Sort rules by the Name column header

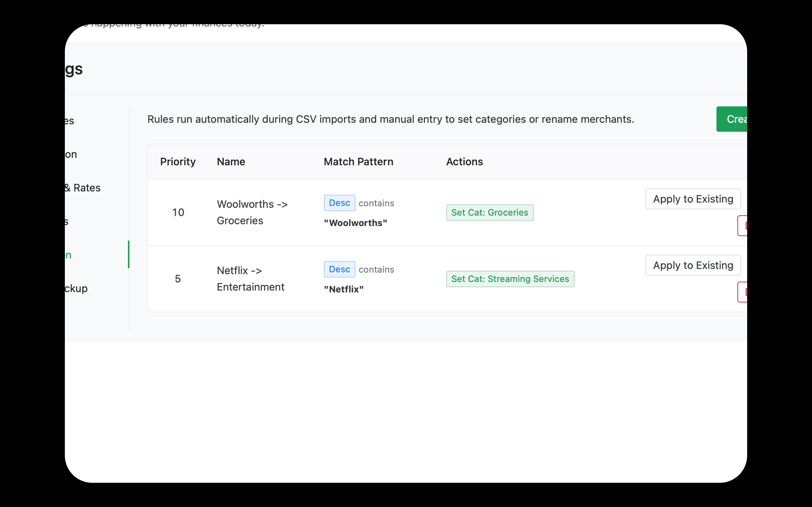[x=231, y=162]
